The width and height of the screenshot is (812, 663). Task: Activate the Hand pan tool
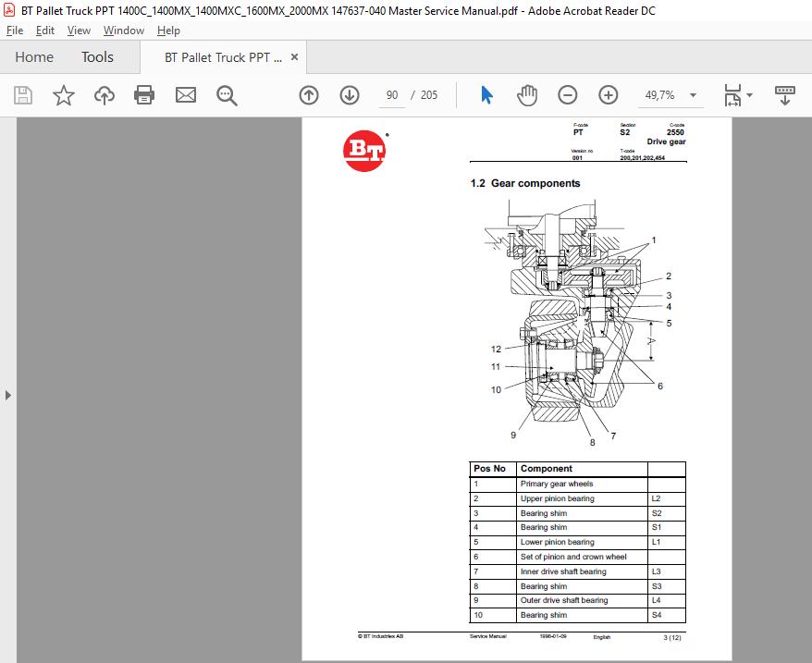(x=527, y=95)
